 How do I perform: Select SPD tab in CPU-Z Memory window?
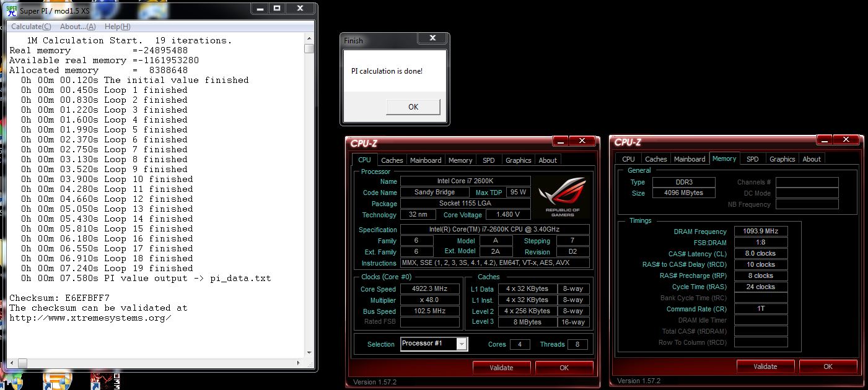pyautogui.click(x=753, y=159)
